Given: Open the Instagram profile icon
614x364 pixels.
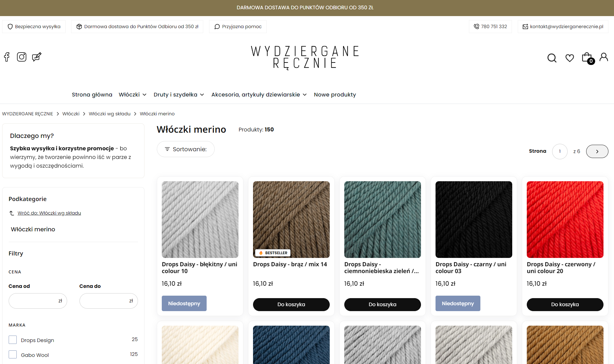Looking at the screenshot, I should (x=22, y=57).
